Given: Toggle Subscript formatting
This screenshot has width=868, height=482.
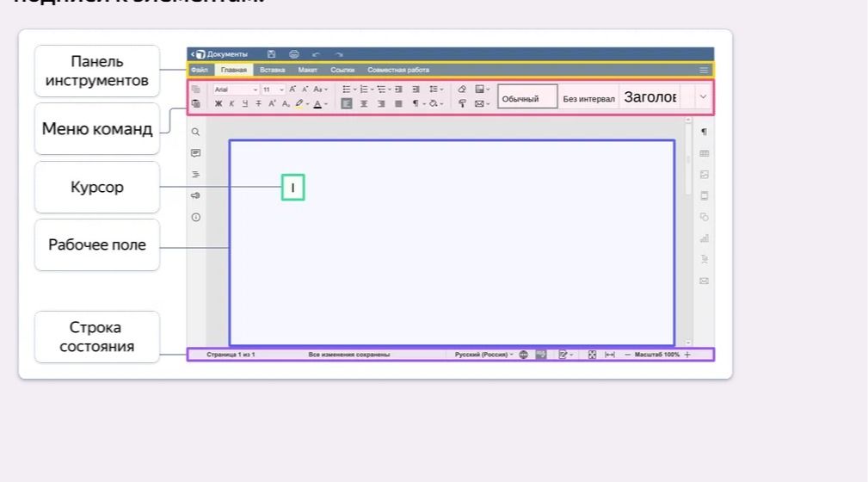Looking at the screenshot, I should coord(286,103).
